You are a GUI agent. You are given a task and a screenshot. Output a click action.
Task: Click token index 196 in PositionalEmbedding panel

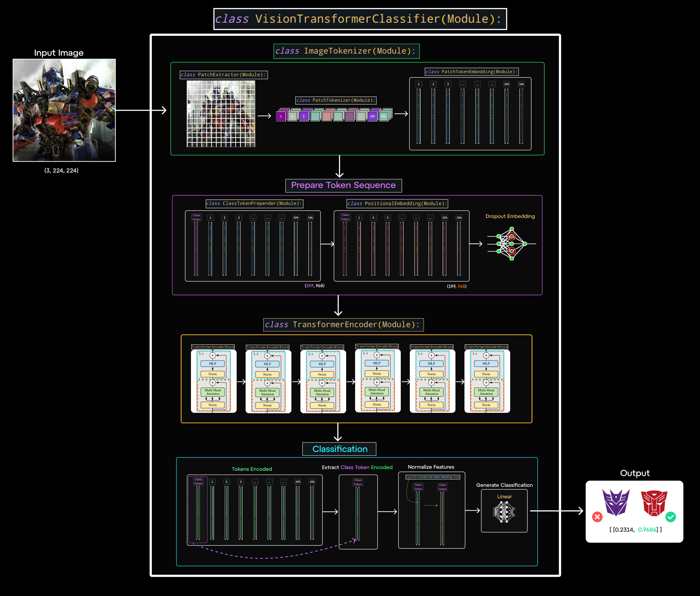459,217
